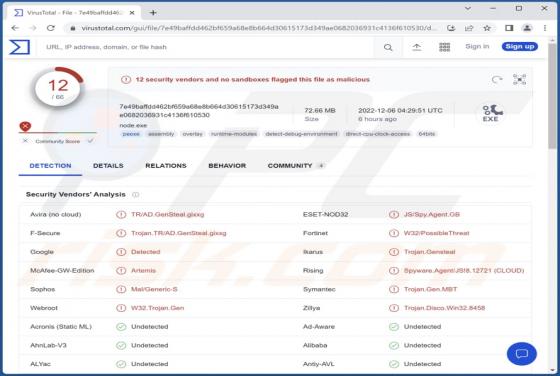Click the upload file icon
The image size is (560, 376).
416,47
